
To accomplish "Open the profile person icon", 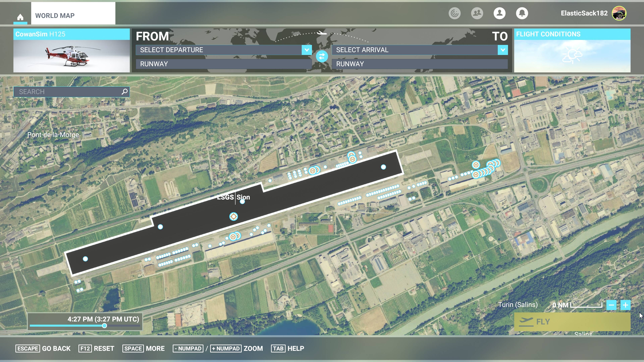I will pyautogui.click(x=499, y=13).
